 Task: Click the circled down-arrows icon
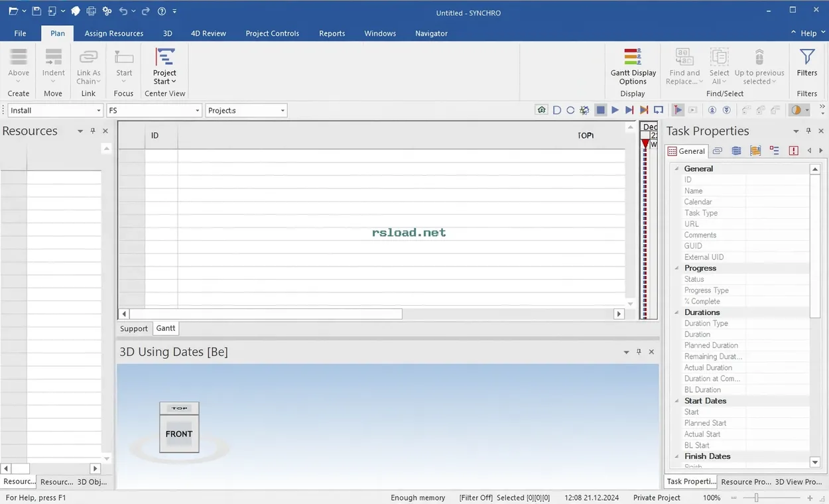coord(727,110)
